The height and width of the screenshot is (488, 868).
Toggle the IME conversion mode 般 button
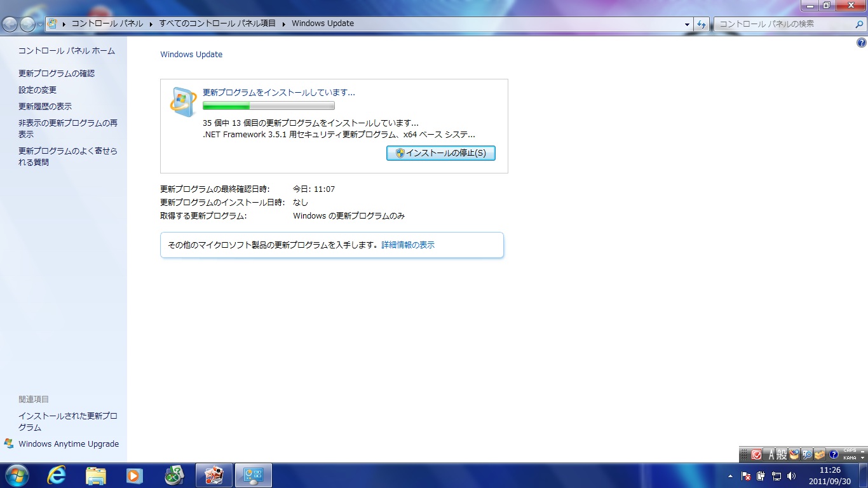782,454
